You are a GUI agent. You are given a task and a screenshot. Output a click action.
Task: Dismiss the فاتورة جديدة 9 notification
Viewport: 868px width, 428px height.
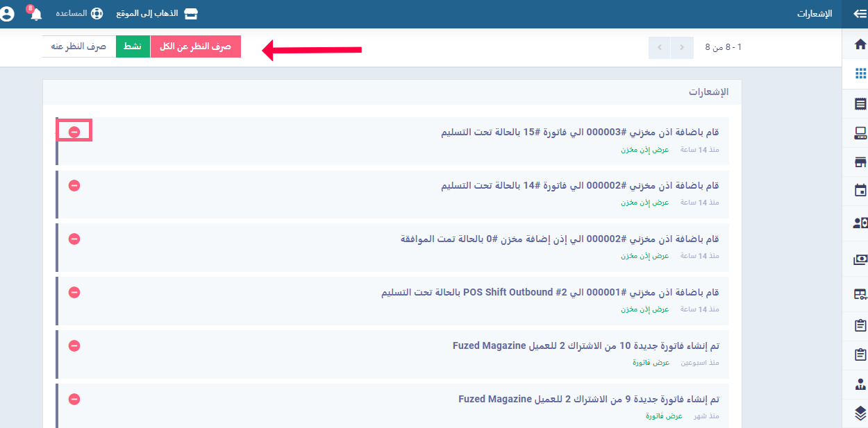click(74, 399)
